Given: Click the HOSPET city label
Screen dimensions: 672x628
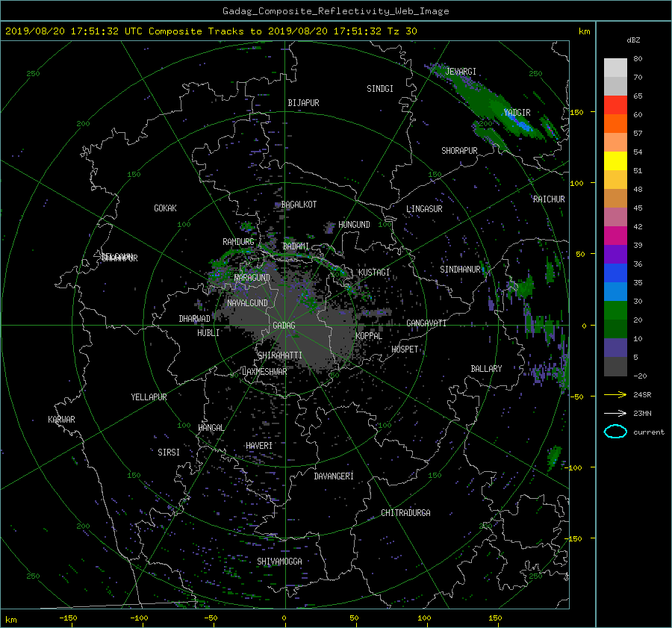Looking at the screenshot, I should coord(405,349).
